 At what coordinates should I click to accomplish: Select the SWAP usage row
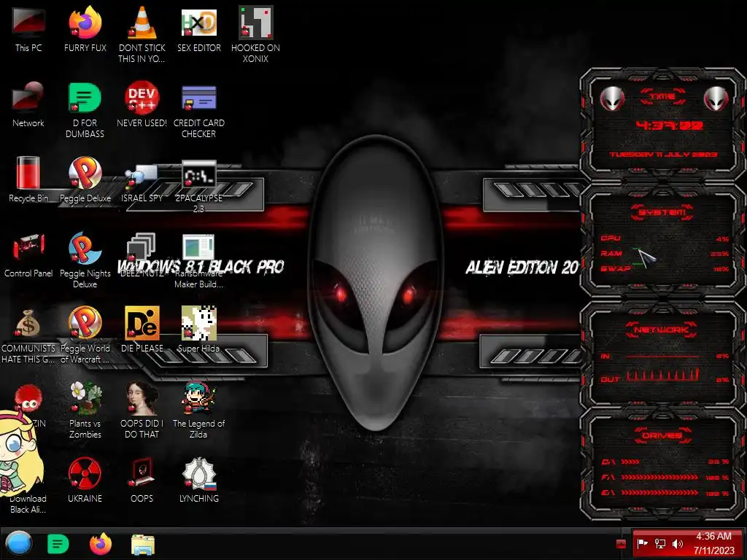(x=664, y=269)
